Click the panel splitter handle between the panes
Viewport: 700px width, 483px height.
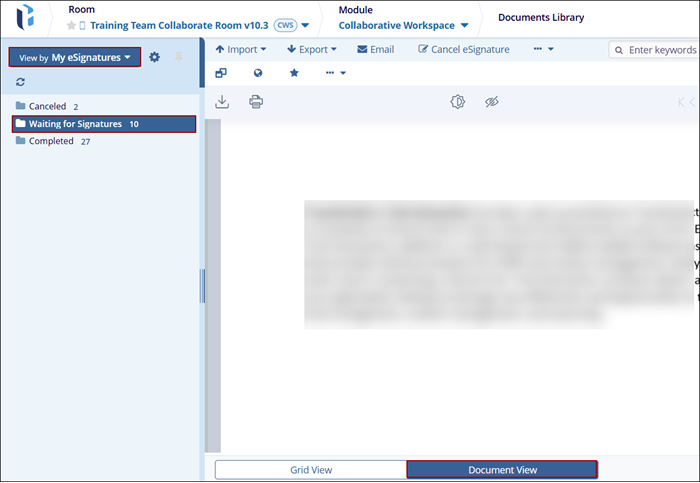[203, 285]
